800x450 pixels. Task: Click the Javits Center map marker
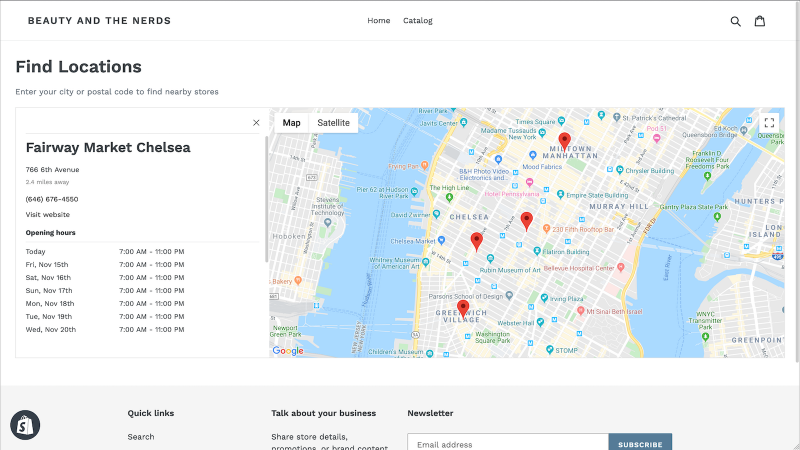[464, 122]
